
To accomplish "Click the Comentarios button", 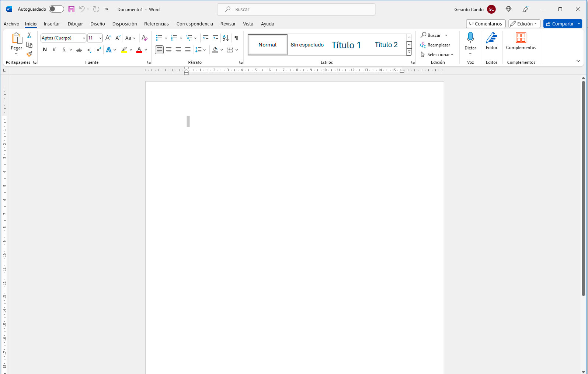I will click(x=486, y=24).
